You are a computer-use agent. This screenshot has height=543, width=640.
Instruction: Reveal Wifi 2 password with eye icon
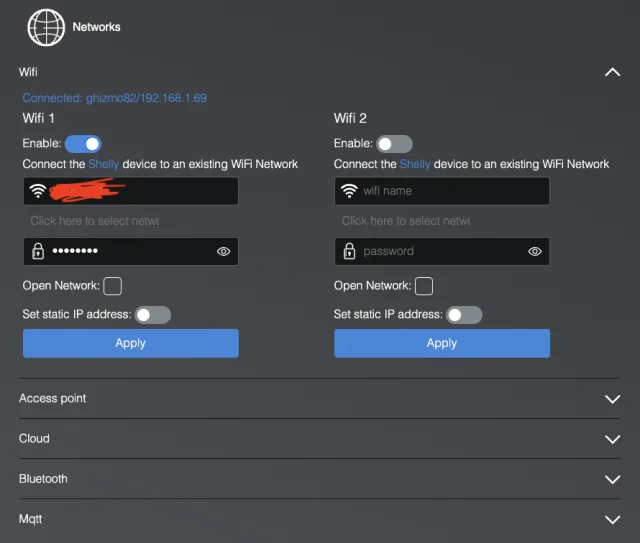click(x=535, y=252)
